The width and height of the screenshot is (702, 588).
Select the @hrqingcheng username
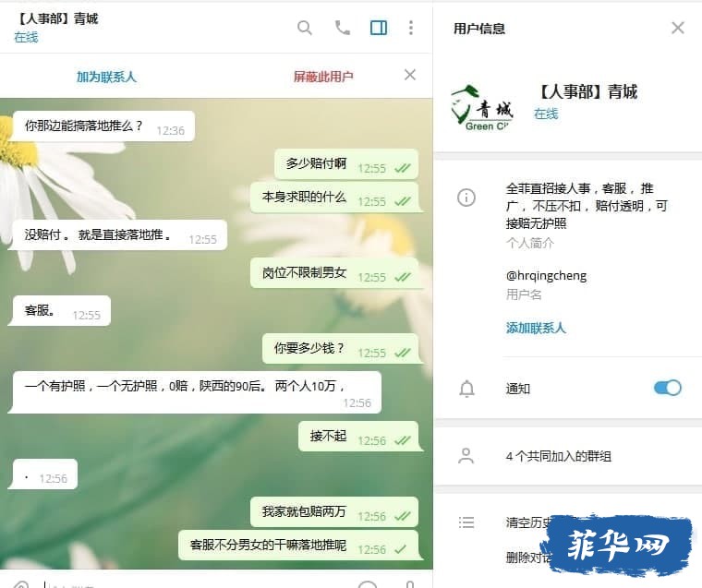click(x=546, y=276)
